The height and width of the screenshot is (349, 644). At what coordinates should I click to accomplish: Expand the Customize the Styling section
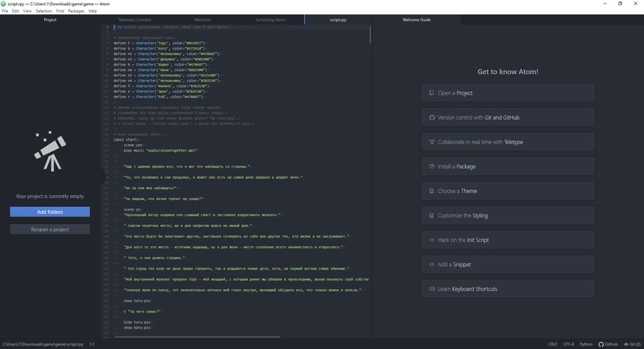[508, 215]
